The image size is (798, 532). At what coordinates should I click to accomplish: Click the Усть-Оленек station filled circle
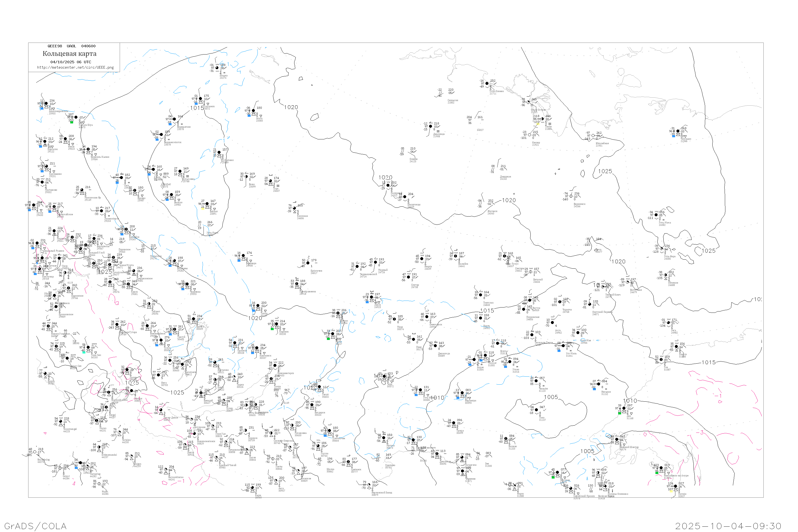tap(487, 84)
